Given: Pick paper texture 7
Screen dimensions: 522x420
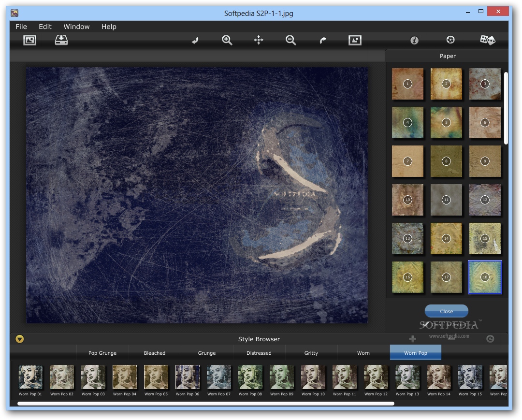Looking at the screenshot, I should 407,161.
